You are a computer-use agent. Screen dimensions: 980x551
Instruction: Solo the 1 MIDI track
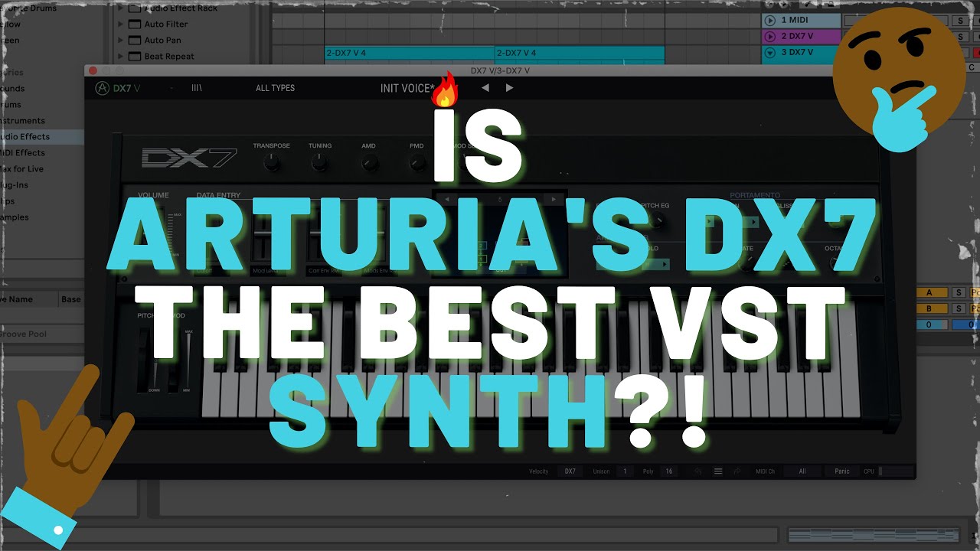pos(960,21)
